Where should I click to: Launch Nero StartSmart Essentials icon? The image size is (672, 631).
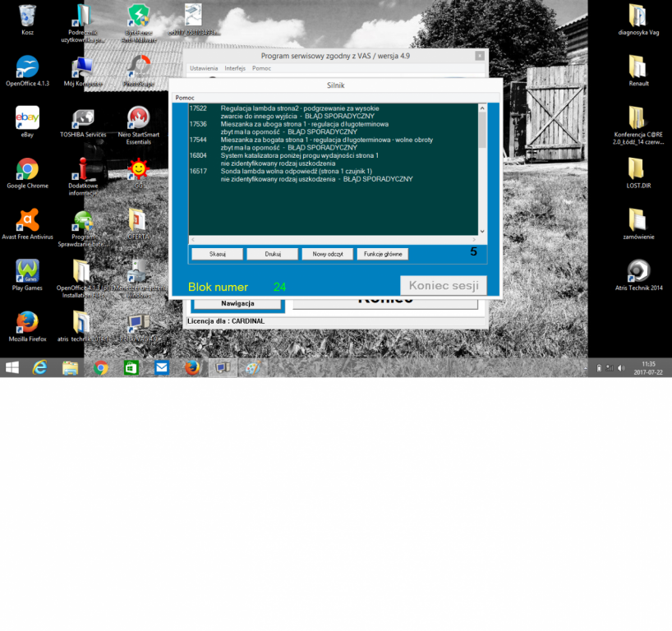tap(139, 125)
